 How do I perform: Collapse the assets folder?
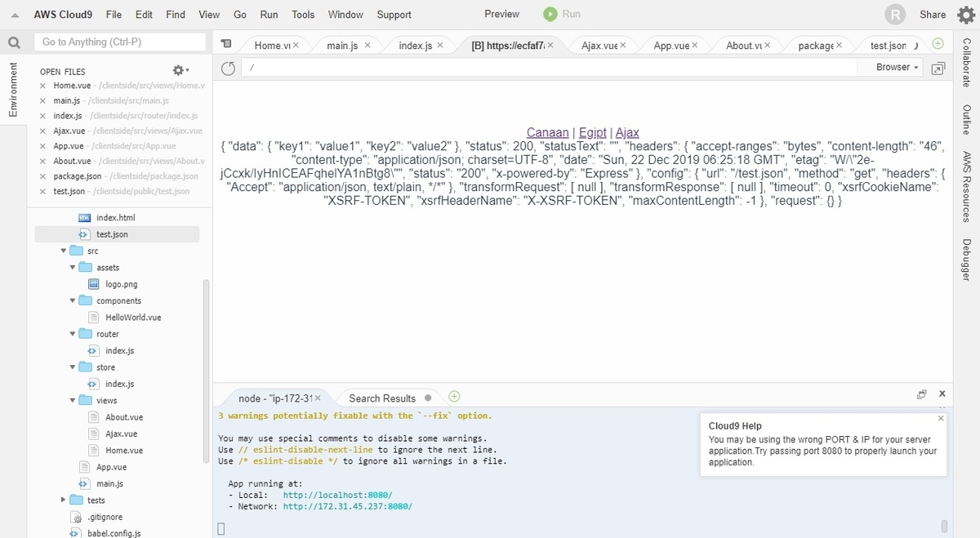(73, 268)
